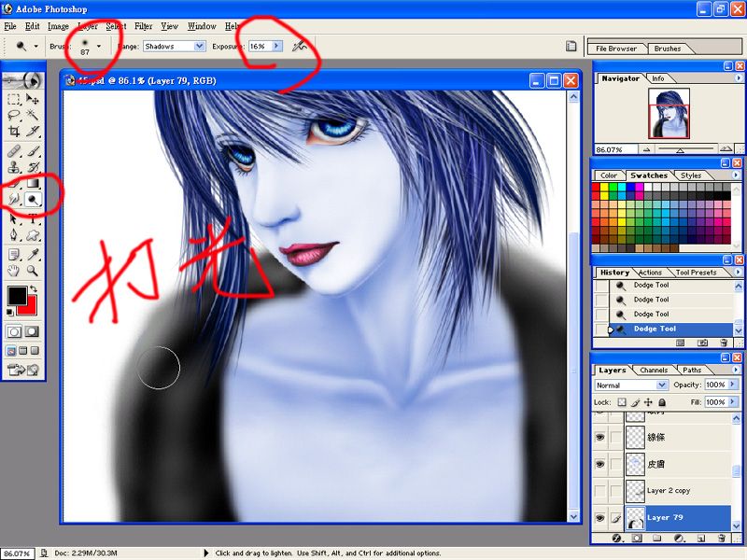Create new snapshot in History panel
The image size is (747, 560).
coord(702,343)
